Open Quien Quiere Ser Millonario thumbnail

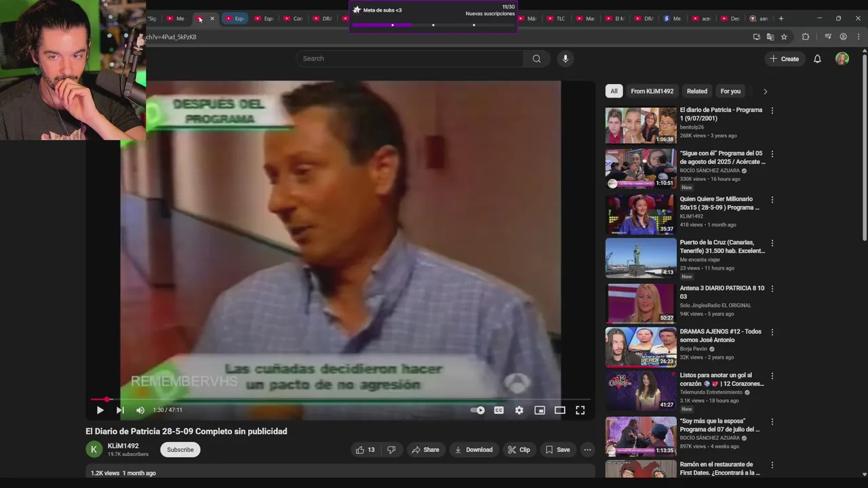641,214
